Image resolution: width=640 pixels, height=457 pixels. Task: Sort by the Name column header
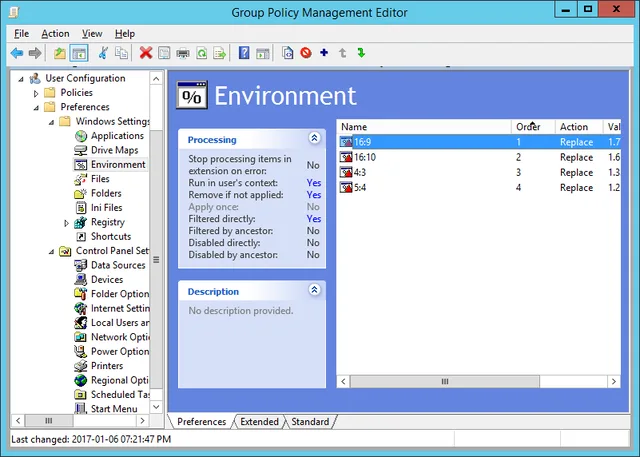[x=424, y=127]
